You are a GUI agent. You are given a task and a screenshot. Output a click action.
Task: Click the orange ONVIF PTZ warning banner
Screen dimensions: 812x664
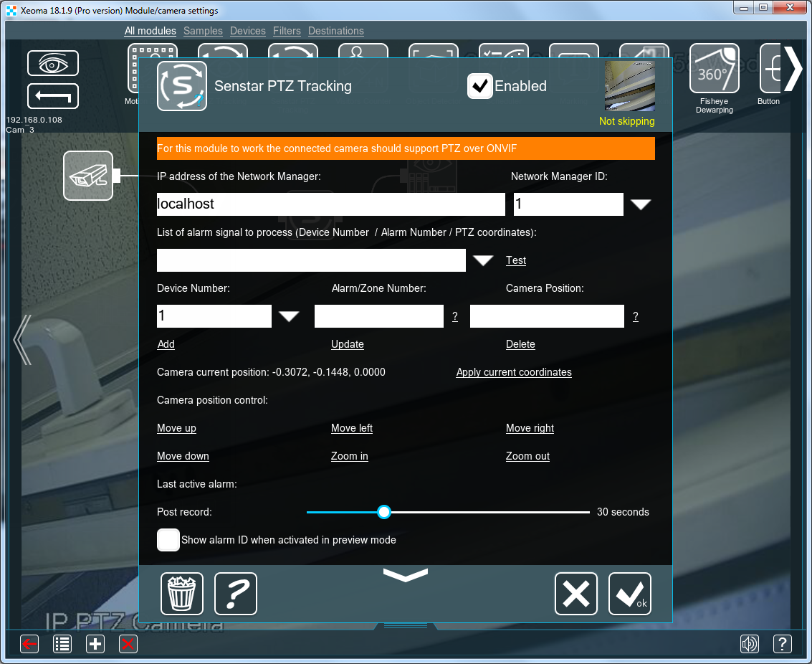click(406, 148)
